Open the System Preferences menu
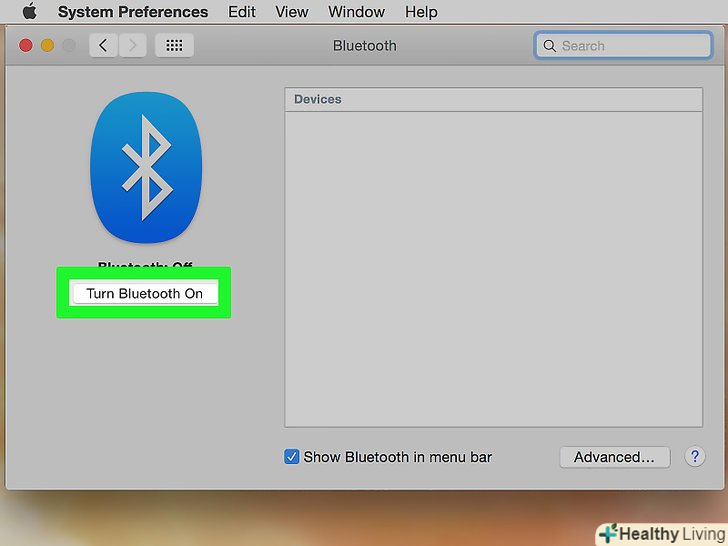The height and width of the screenshot is (546, 728). tap(133, 12)
